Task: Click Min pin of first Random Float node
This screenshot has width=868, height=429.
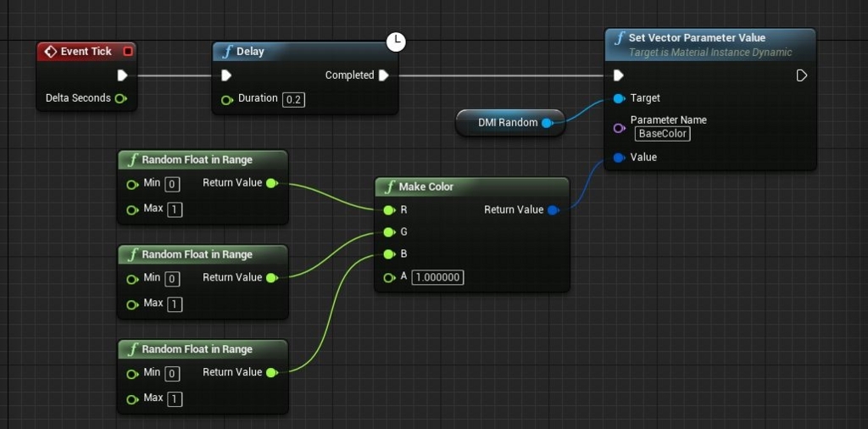Action: pyautogui.click(x=132, y=185)
